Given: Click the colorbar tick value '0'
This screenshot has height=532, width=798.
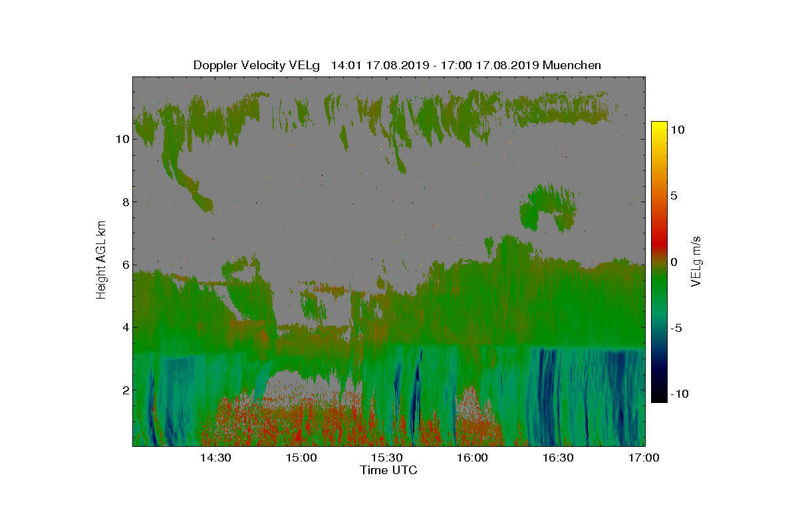Looking at the screenshot, I should [674, 261].
